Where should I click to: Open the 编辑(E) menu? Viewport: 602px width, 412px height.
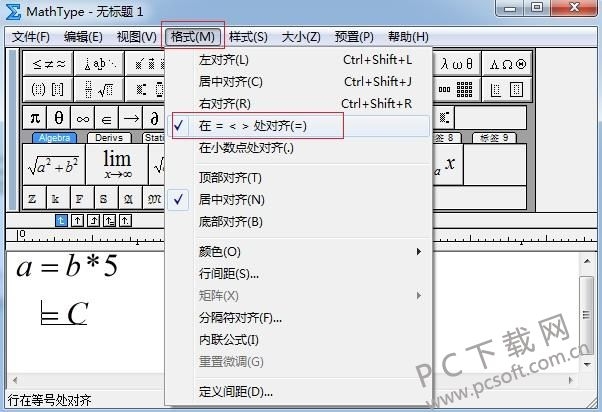tap(83, 37)
